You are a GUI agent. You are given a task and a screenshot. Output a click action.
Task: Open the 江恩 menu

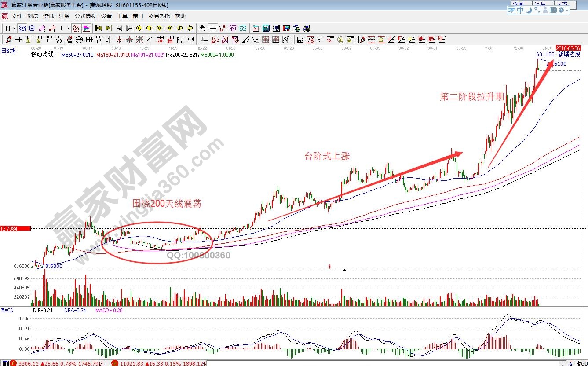(x=64, y=16)
